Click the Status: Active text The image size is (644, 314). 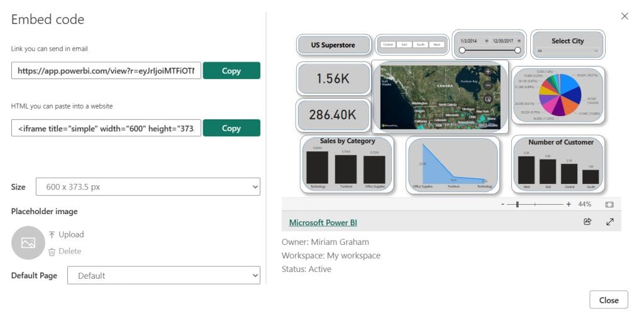(306, 269)
